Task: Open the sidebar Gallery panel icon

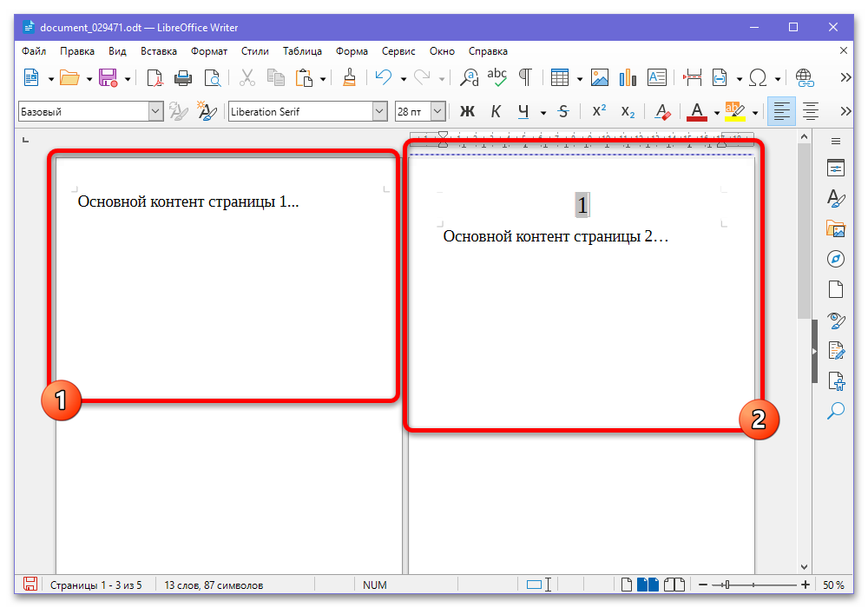Action: click(835, 228)
